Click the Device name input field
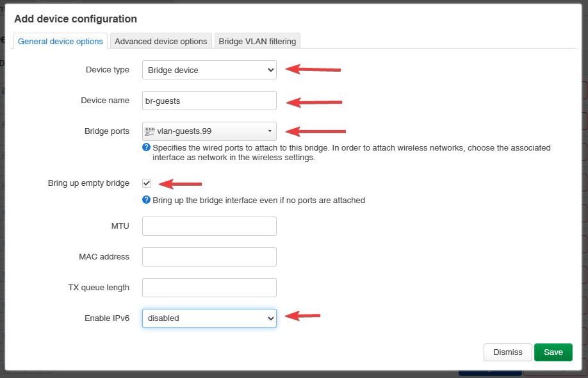 209,101
